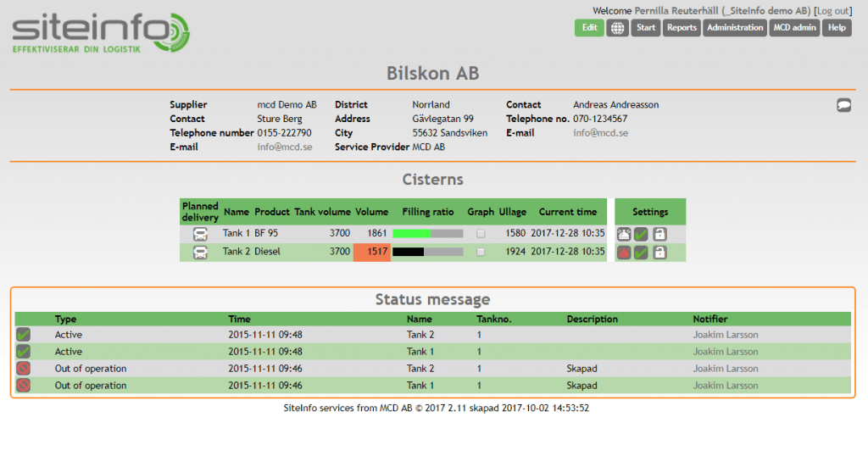Viewport: 868px width, 467px height.
Task: Click the Tank 2 name in Cisterns table
Action: click(x=236, y=251)
